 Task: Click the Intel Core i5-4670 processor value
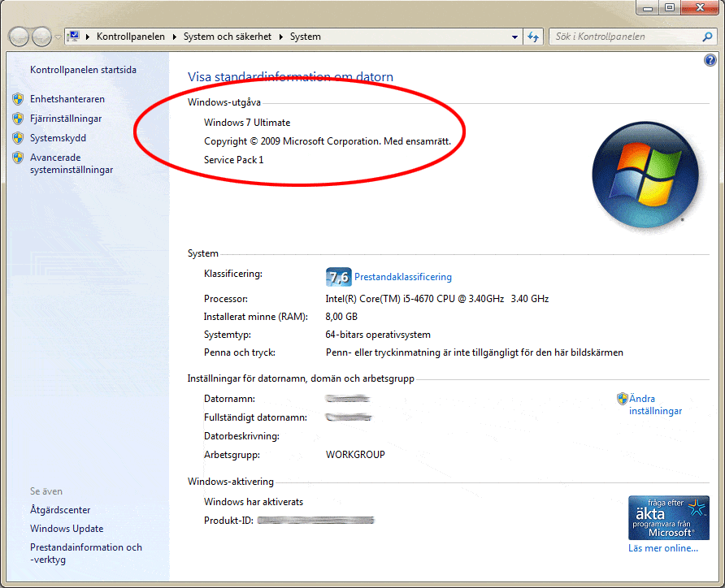437,299
